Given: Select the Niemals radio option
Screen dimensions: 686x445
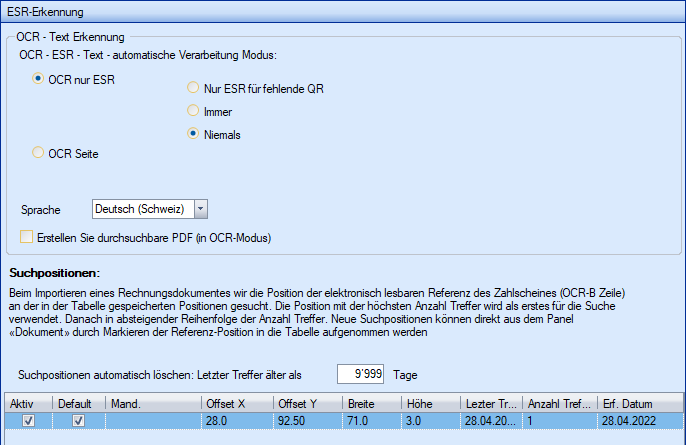Looking at the screenshot, I should [193, 133].
